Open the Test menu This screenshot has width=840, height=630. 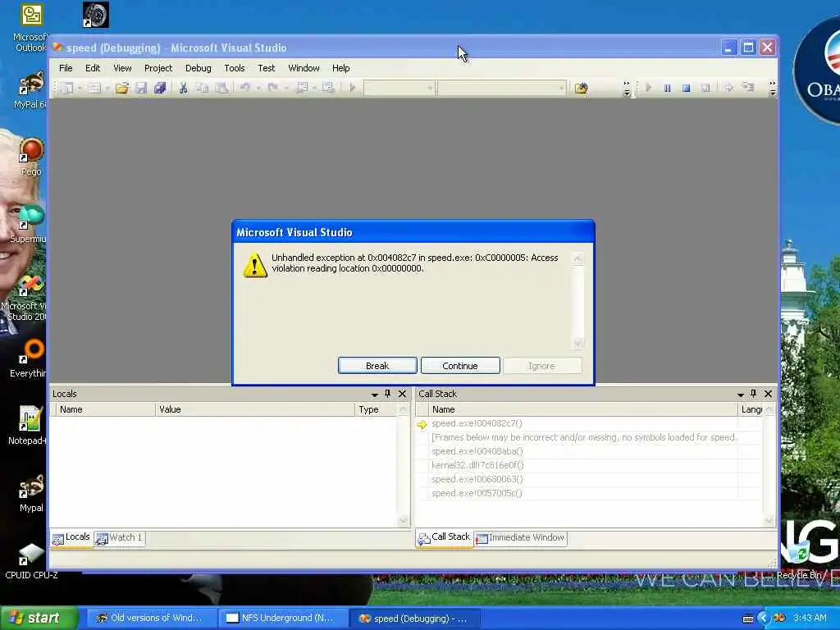[x=267, y=68]
